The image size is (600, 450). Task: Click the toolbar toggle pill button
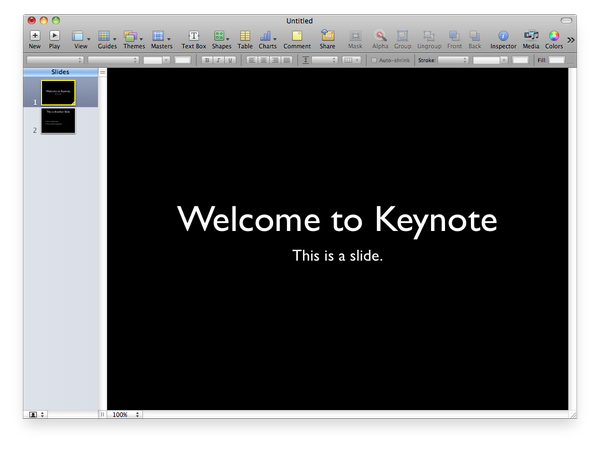pyautogui.click(x=566, y=20)
